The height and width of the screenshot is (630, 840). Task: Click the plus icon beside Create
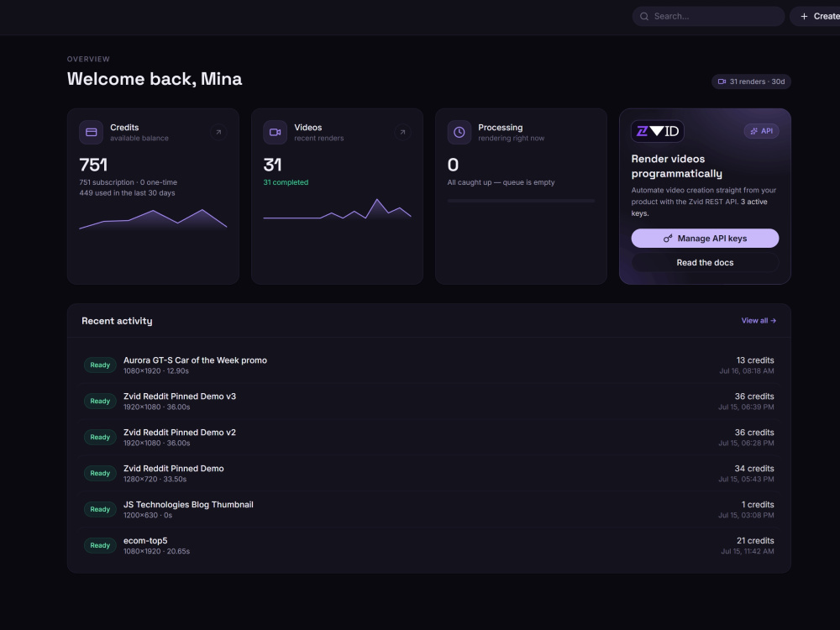(804, 17)
